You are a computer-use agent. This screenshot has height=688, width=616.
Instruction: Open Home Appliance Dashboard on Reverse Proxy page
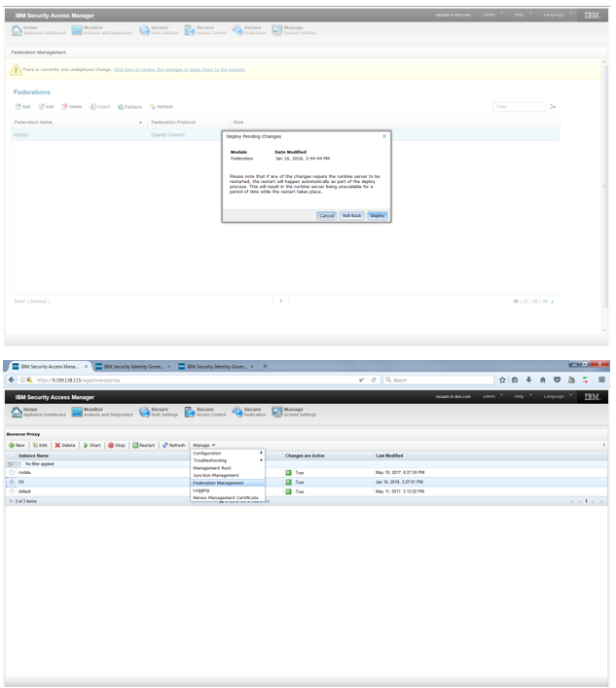point(38,412)
